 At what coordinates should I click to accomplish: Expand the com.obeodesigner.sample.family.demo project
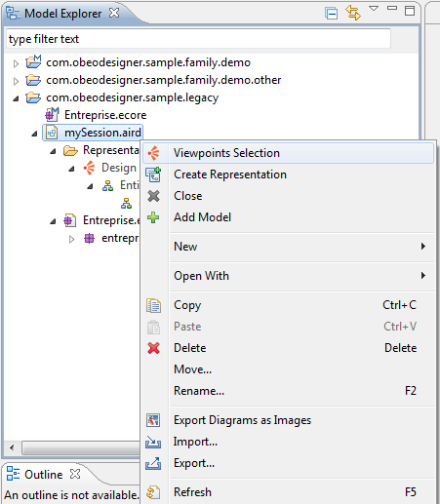coord(16,63)
